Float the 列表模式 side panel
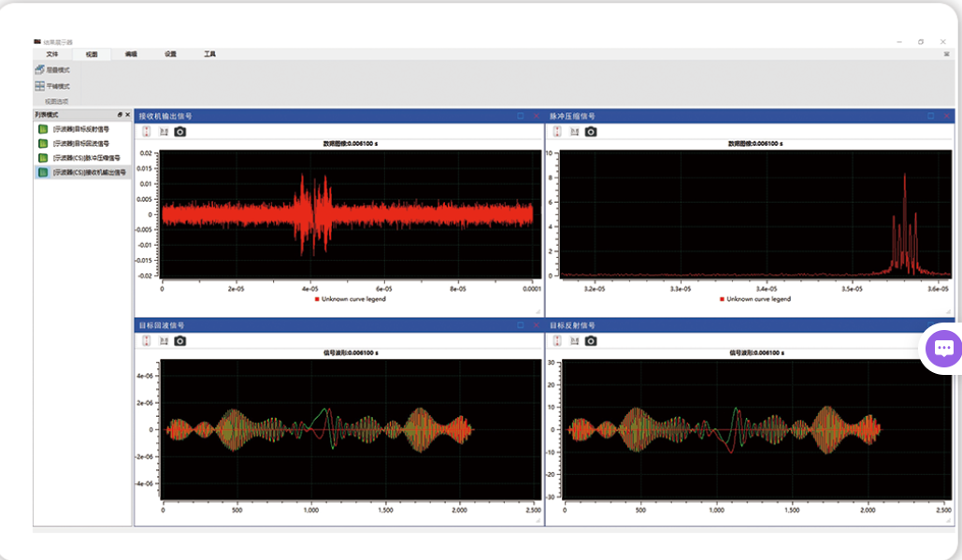Screen dimensions: 962x560 (121, 115)
